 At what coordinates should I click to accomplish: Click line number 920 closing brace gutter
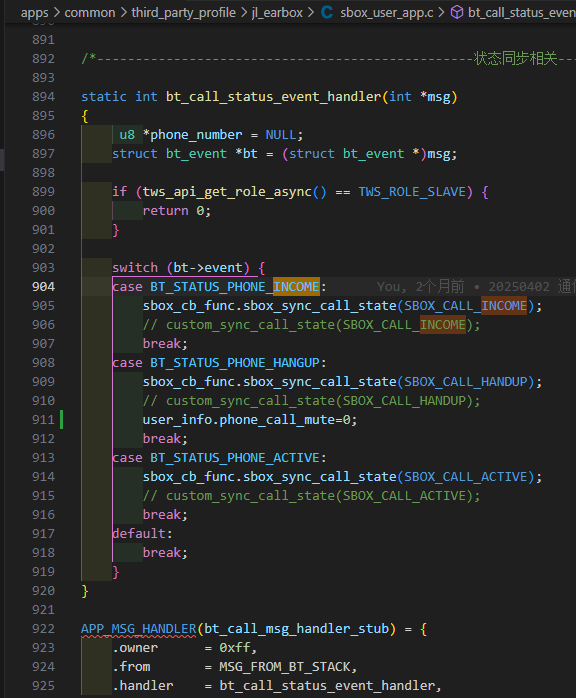pos(43,591)
